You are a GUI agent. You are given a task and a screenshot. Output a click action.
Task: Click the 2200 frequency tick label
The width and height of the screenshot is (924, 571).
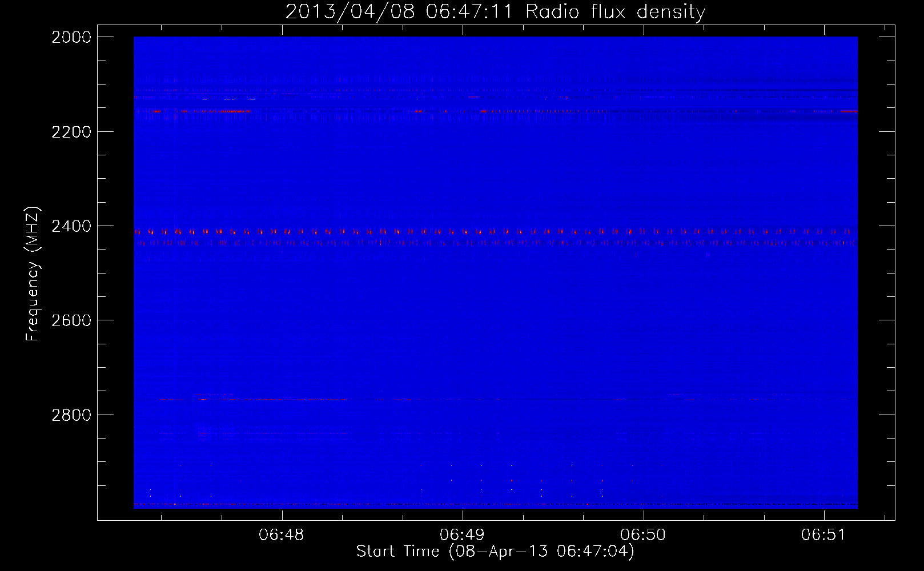(x=71, y=132)
